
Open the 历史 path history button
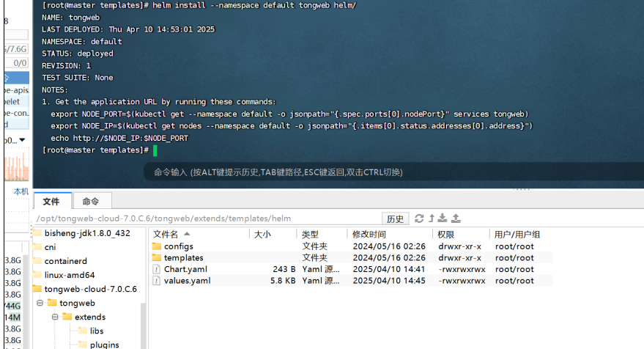pos(395,218)
